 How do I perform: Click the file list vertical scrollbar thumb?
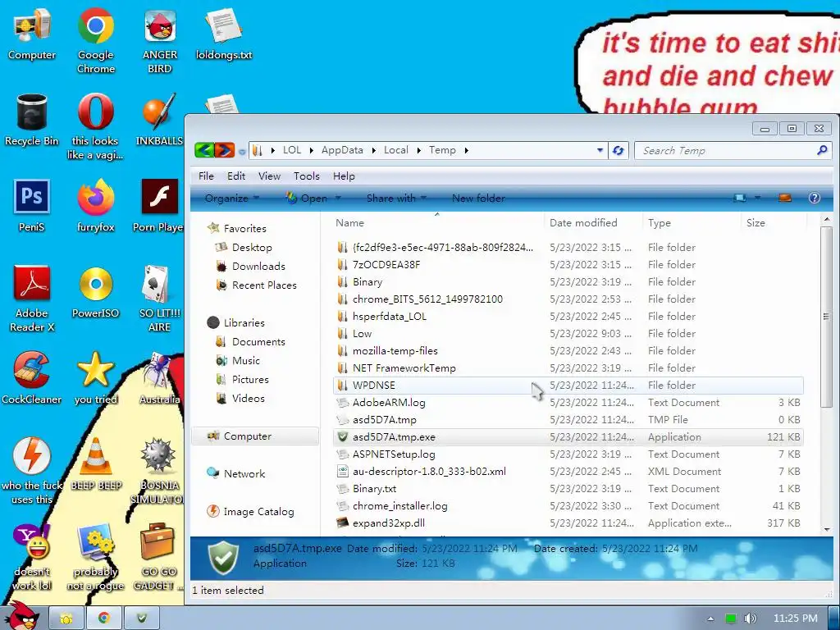827,317
